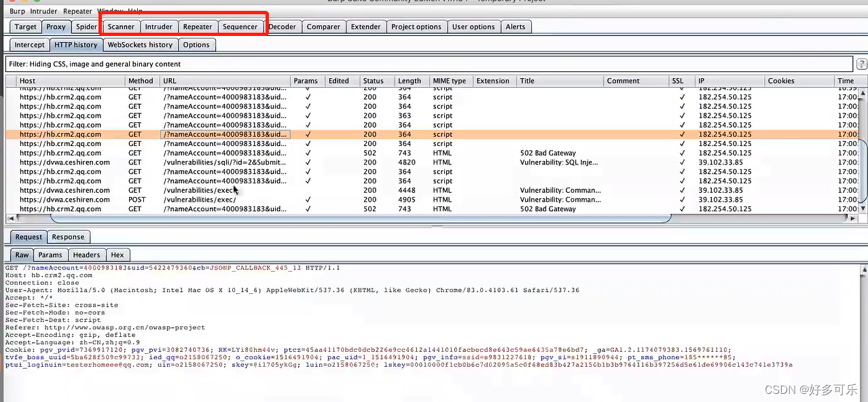Viewport: 868px width, 402px height.
Task: Sort by the URL column header
Action: [226, 81]
